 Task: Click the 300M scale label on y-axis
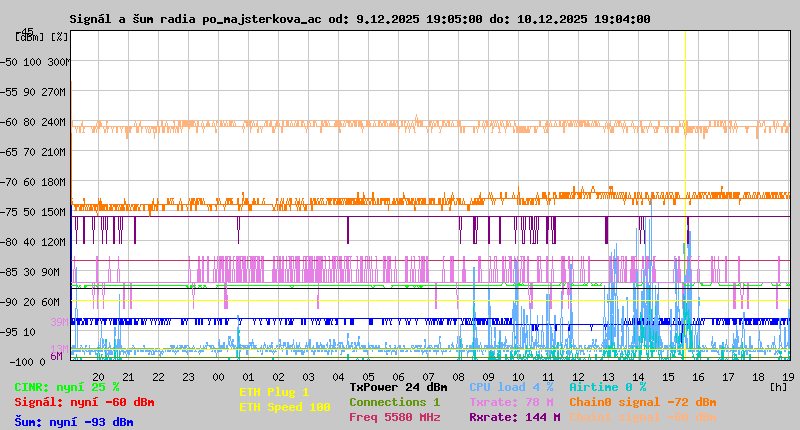(58, 62)
